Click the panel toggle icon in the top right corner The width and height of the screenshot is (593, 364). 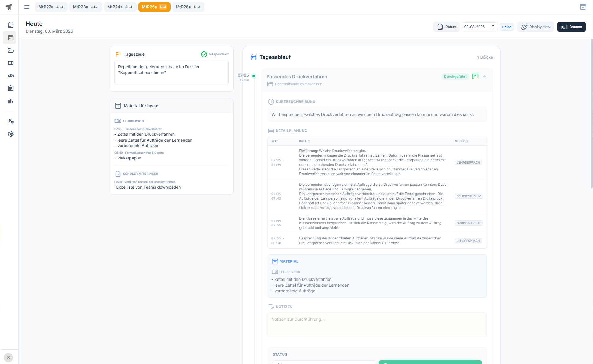click(x=583, y=7)
